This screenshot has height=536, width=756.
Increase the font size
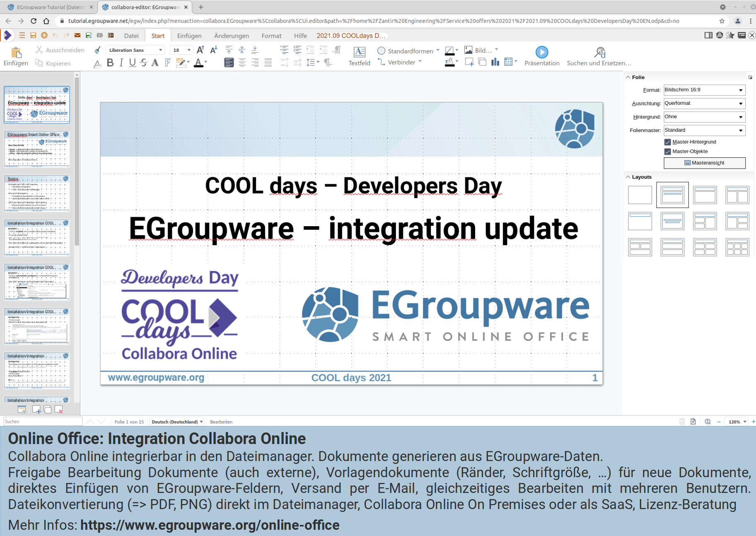tap(200, 50)
